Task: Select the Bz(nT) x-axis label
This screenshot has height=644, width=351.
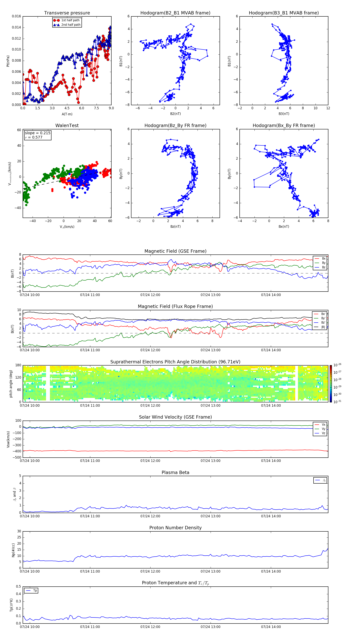Action: click(x=175, y=227)
